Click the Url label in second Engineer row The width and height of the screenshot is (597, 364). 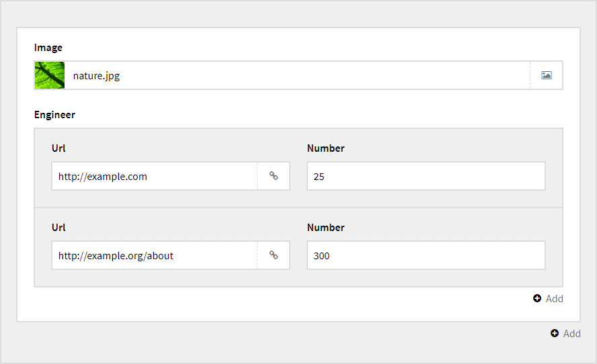pyautogui.click(x=58, y=228)
